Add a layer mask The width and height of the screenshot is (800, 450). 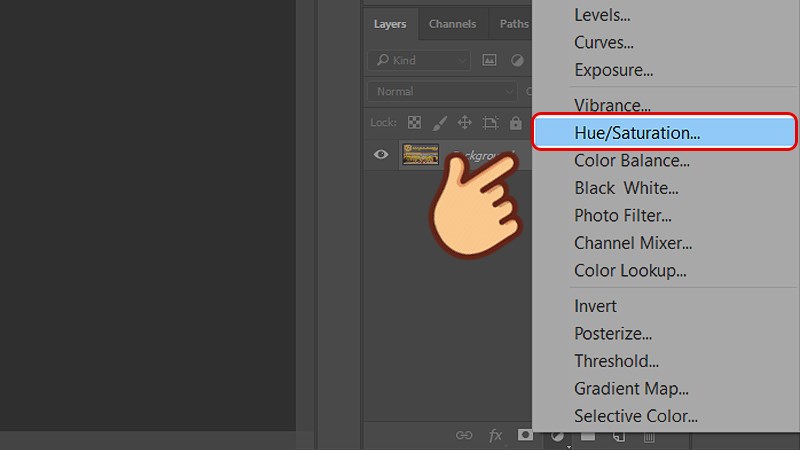click(525, 435)
